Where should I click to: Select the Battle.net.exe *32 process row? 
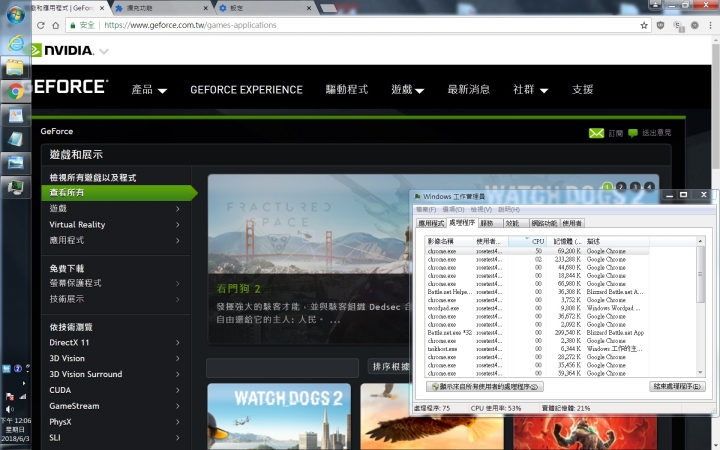pyautogui.click(x=537, y=332)
